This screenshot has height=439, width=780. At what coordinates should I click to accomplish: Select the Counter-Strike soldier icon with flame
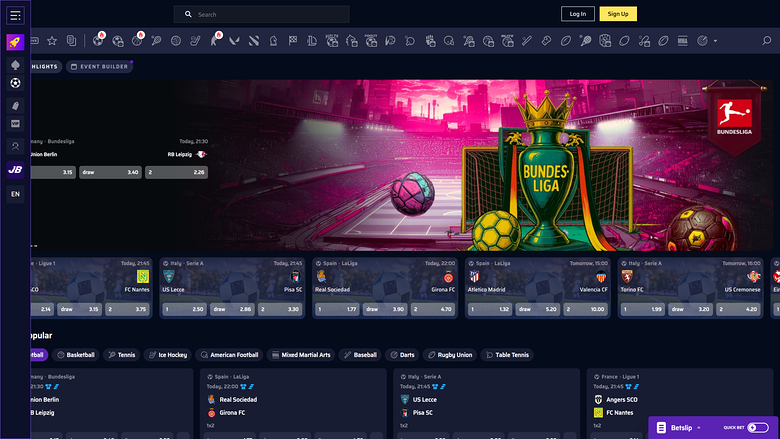click(215, 40)
